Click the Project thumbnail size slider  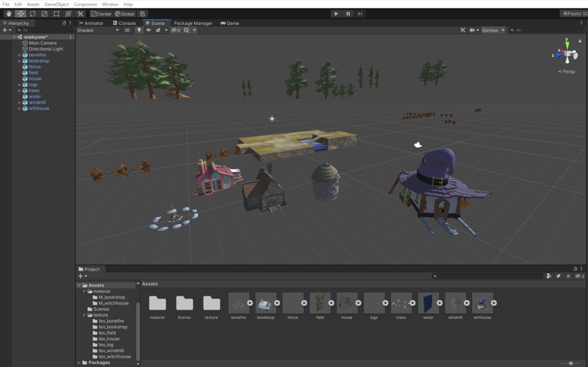click(571, 363)
